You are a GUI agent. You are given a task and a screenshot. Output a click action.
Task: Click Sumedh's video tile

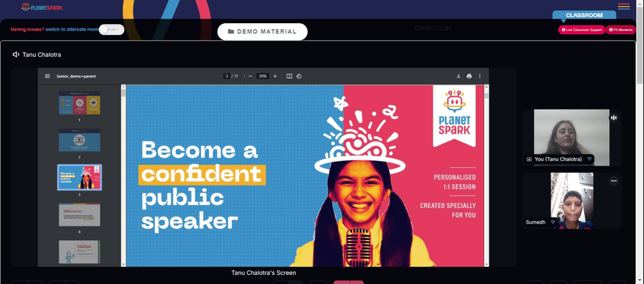click(572, 200)
